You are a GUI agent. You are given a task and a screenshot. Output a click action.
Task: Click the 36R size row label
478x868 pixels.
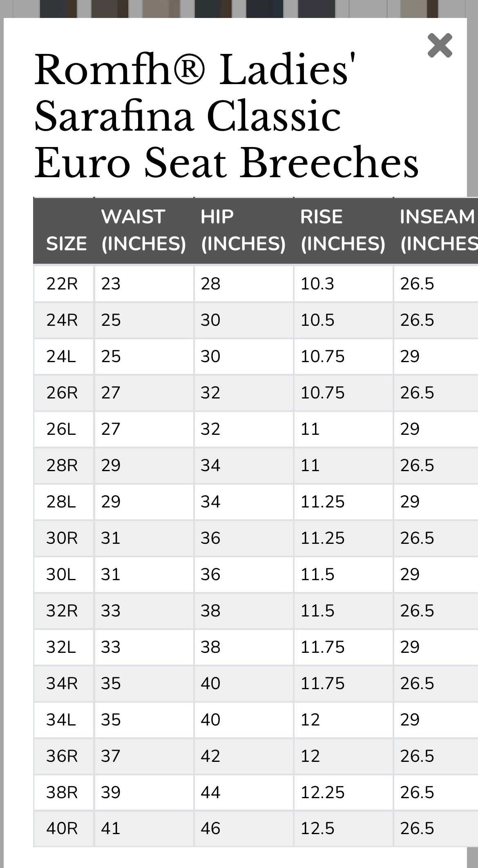[62, 756]
